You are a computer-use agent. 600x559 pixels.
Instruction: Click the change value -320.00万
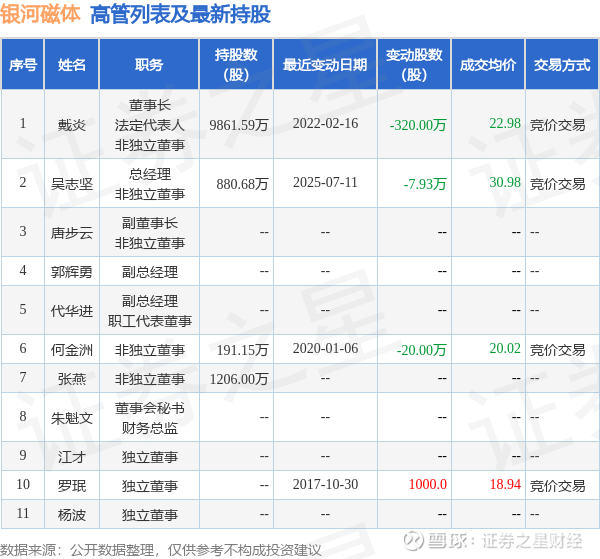click(x=418, y=125)
